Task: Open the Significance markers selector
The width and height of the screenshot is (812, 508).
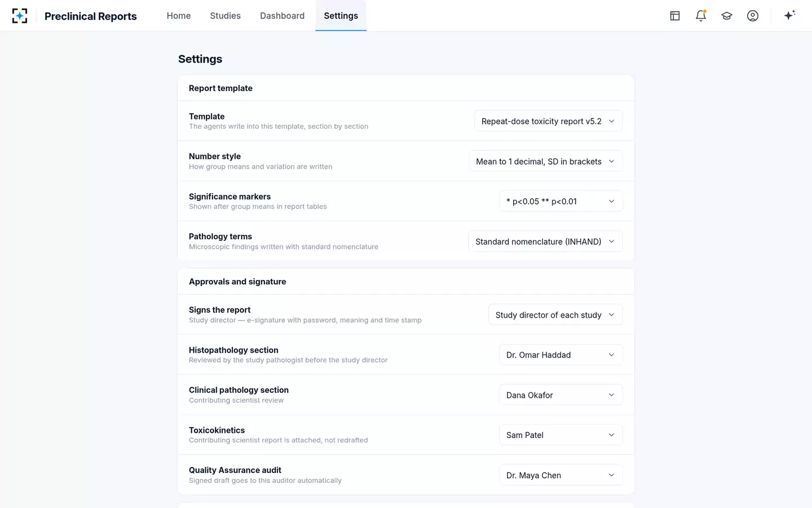Action: click(561, 202)
